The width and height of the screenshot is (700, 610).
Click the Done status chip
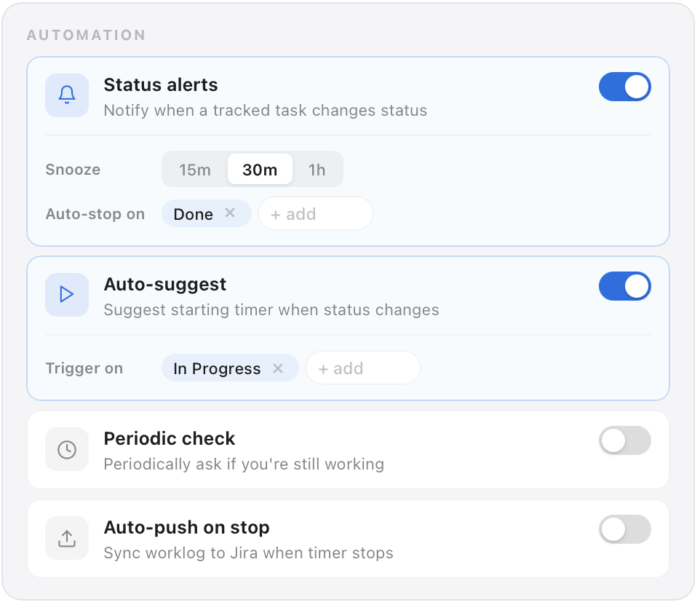click(x=193, y=214)
